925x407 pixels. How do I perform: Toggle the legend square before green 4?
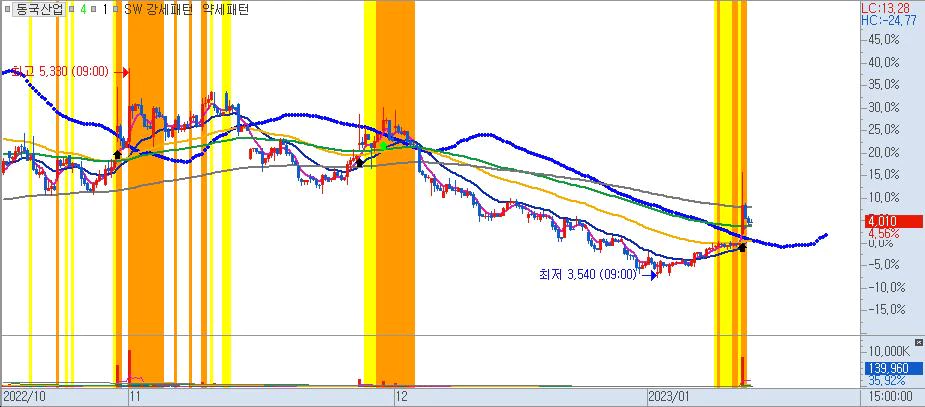(71, 9)
